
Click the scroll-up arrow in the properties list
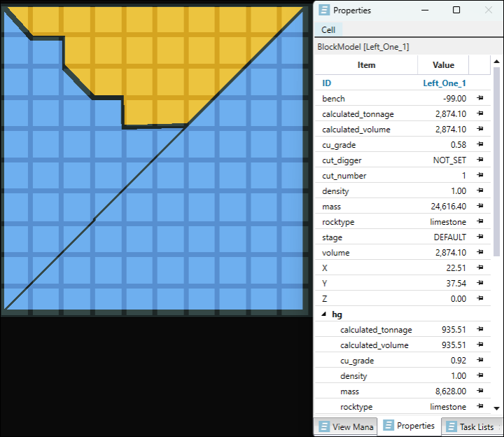click(x=496, y=61)
